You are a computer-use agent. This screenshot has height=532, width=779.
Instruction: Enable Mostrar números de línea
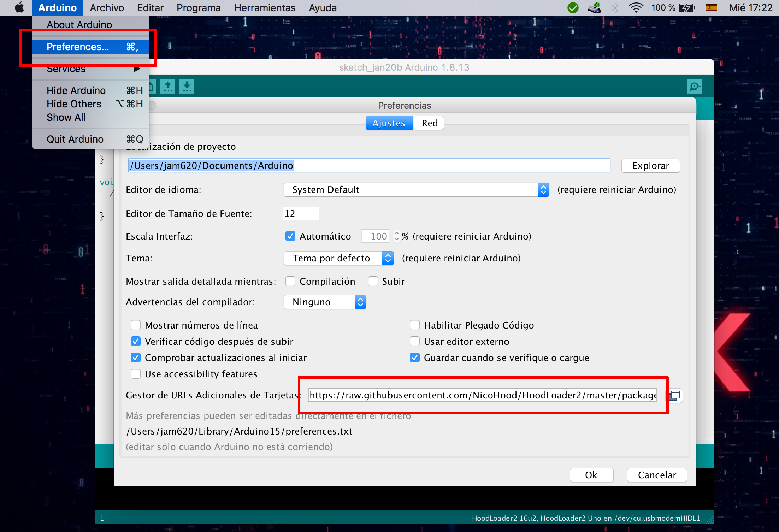pos(136,325)
